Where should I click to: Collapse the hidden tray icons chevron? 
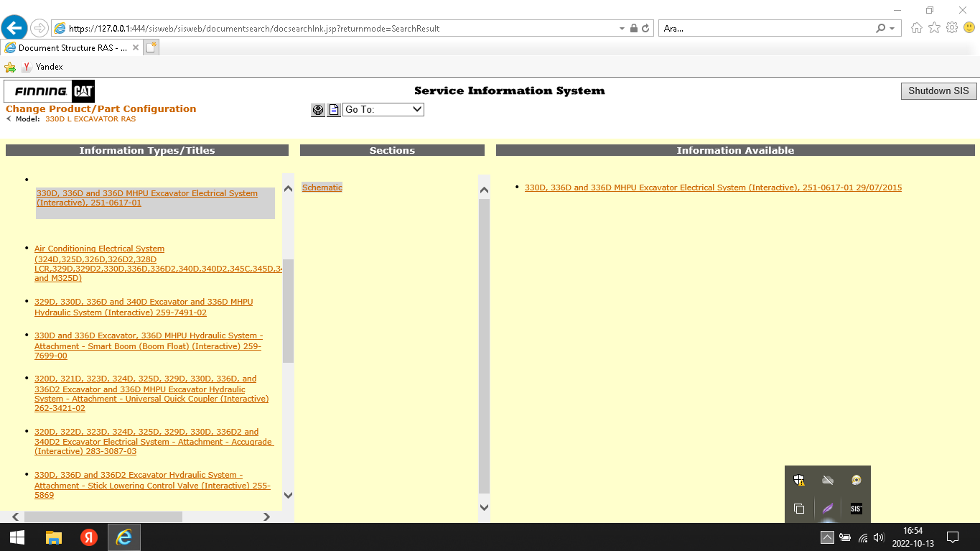[x=827, y=537]
